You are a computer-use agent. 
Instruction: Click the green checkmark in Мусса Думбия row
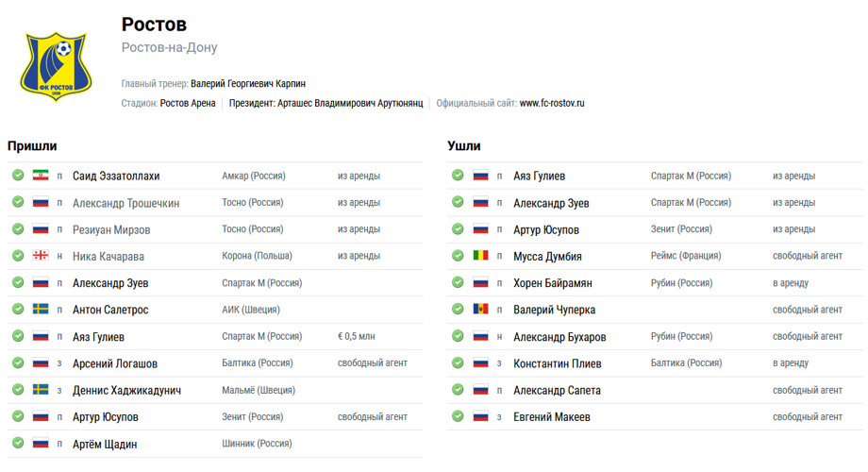tap(458, 256)
